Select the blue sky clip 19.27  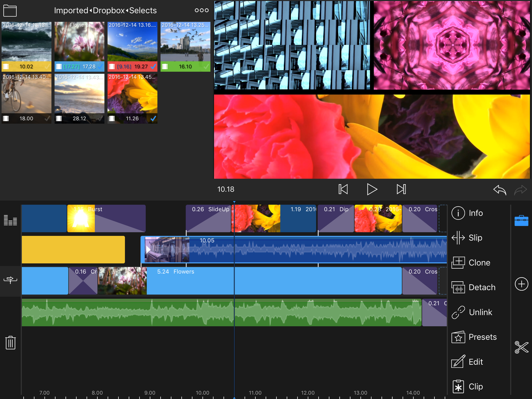[x=132, y=47]
